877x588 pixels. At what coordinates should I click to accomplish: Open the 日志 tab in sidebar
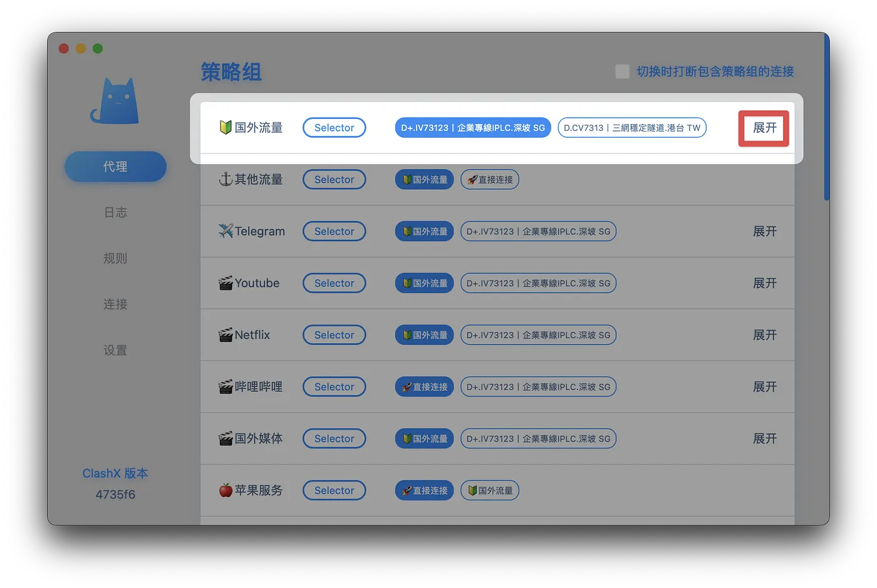coord(115,213)
